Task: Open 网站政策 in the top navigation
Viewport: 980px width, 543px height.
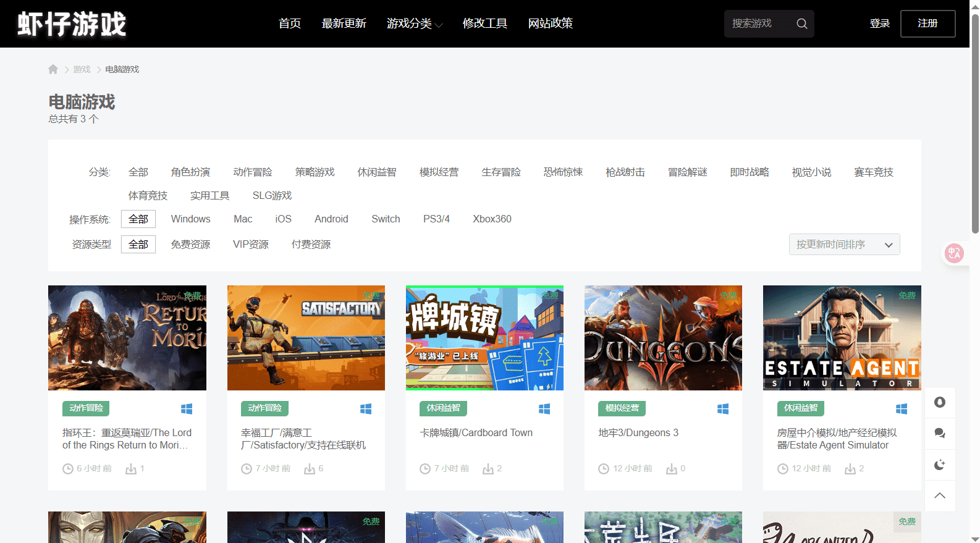Action: pos(551,23)
